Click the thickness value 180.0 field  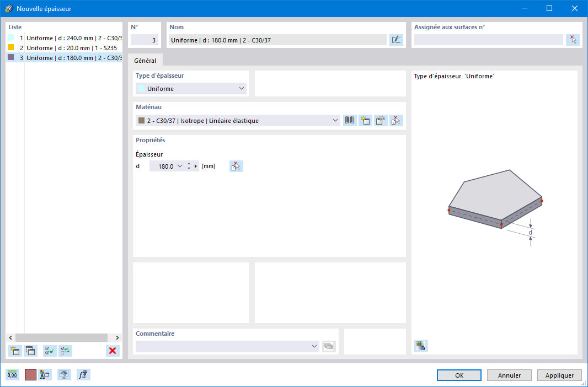coord(163,166)
